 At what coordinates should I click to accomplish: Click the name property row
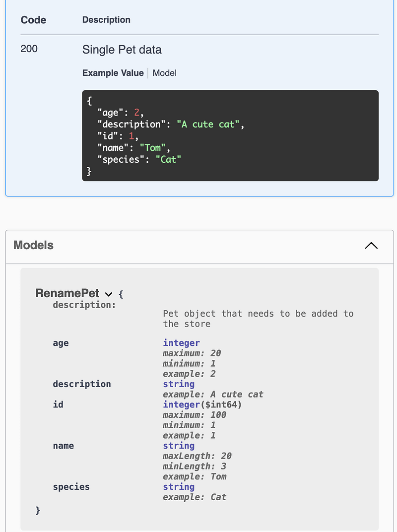[x=64, y=446]
